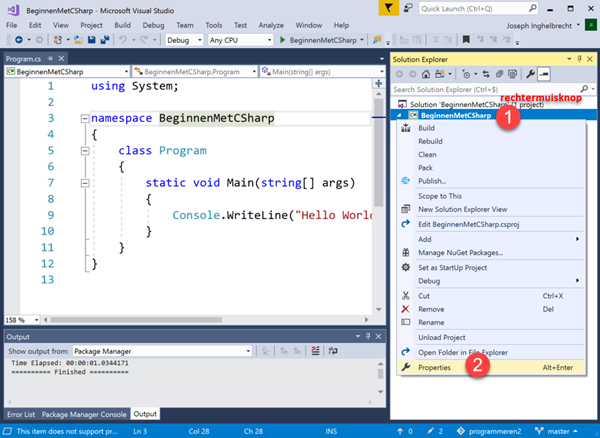Choose Rebuild from the context menu
The width and height of the screenshot is (600, 438).
click(x=491, y=141)
